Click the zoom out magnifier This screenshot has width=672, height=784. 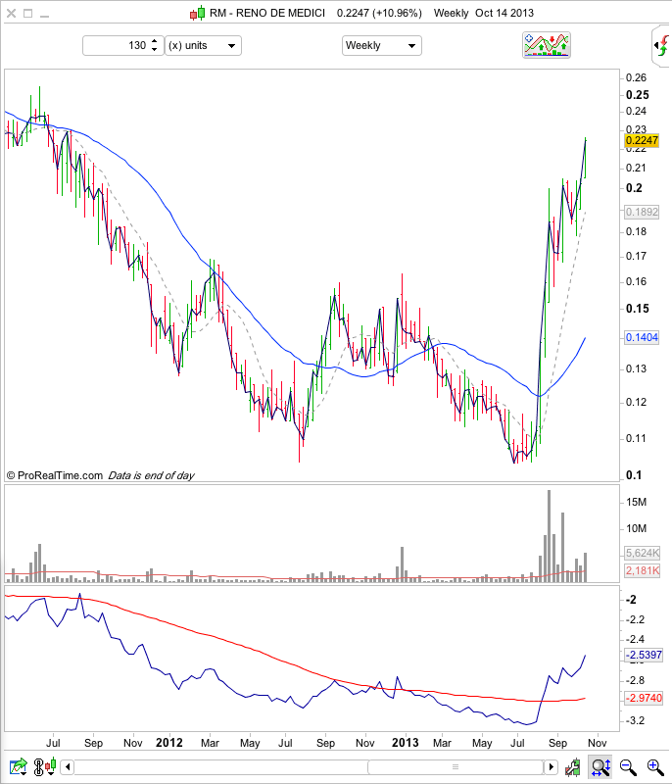click(x=628, y=767)
